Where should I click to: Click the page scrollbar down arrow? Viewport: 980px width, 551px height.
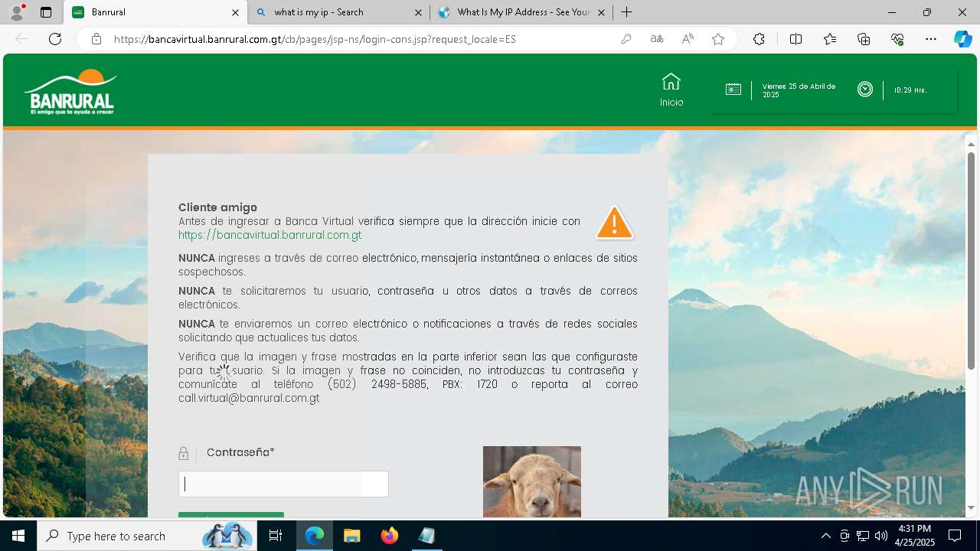tap(971, 507)
